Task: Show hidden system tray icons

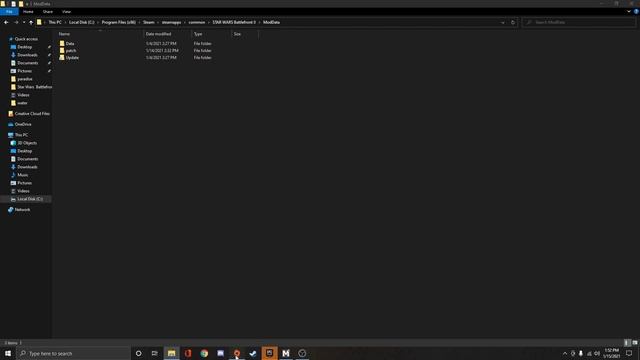Action: (x=565, y=353)
